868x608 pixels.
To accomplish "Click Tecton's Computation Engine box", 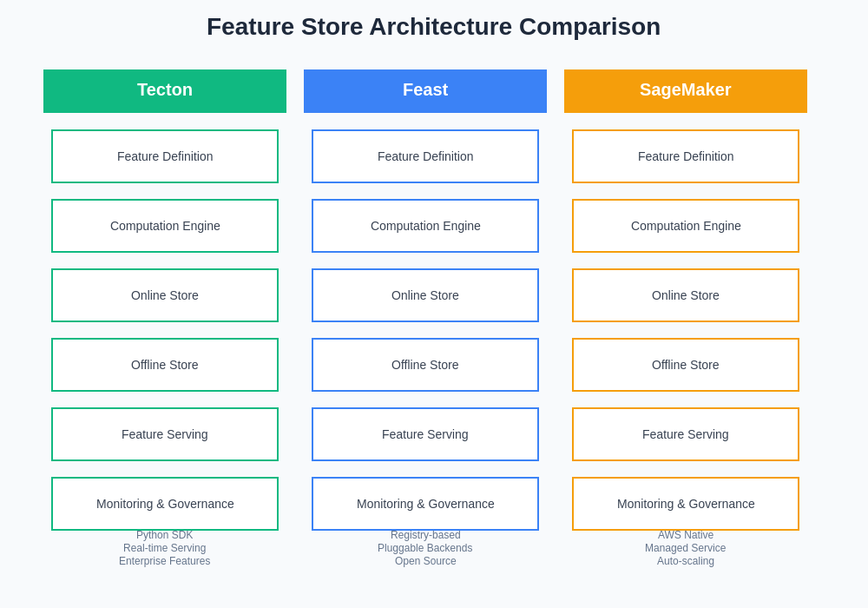I will coord(165,226).
